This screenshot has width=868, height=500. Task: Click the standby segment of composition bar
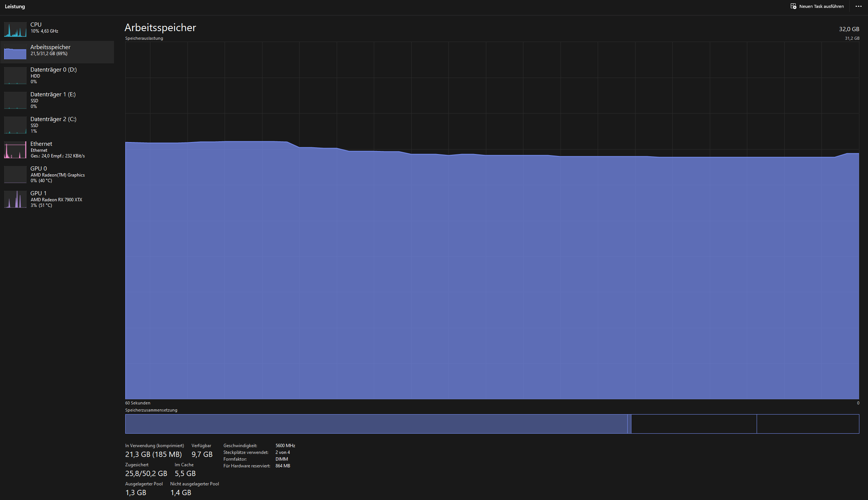pos(694,424)
